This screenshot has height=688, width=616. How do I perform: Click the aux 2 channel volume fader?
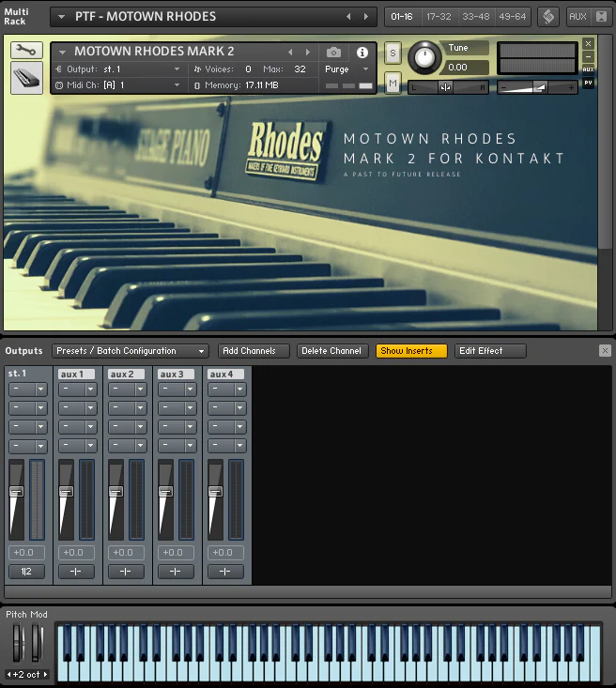(115, 492)
